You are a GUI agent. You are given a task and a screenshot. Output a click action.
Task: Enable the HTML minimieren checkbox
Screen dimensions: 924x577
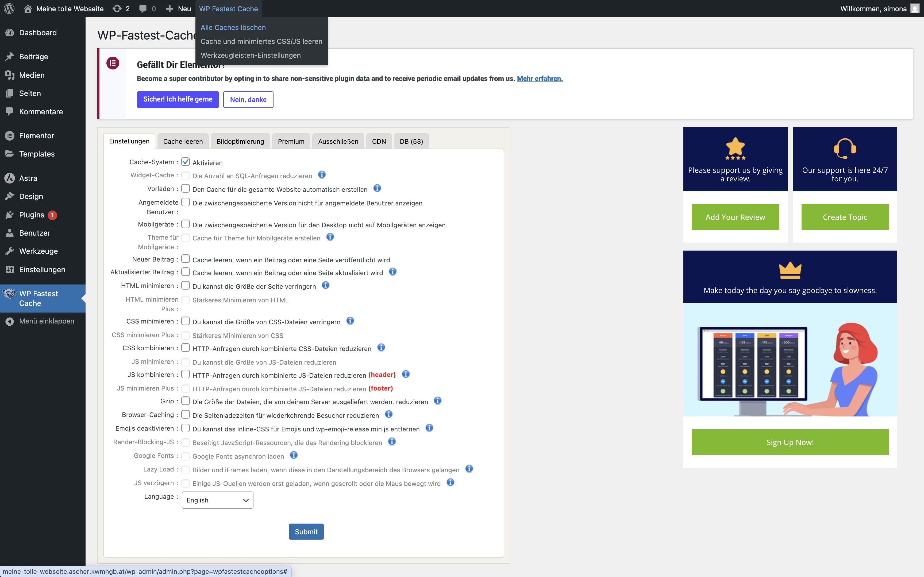pos(186,286)
